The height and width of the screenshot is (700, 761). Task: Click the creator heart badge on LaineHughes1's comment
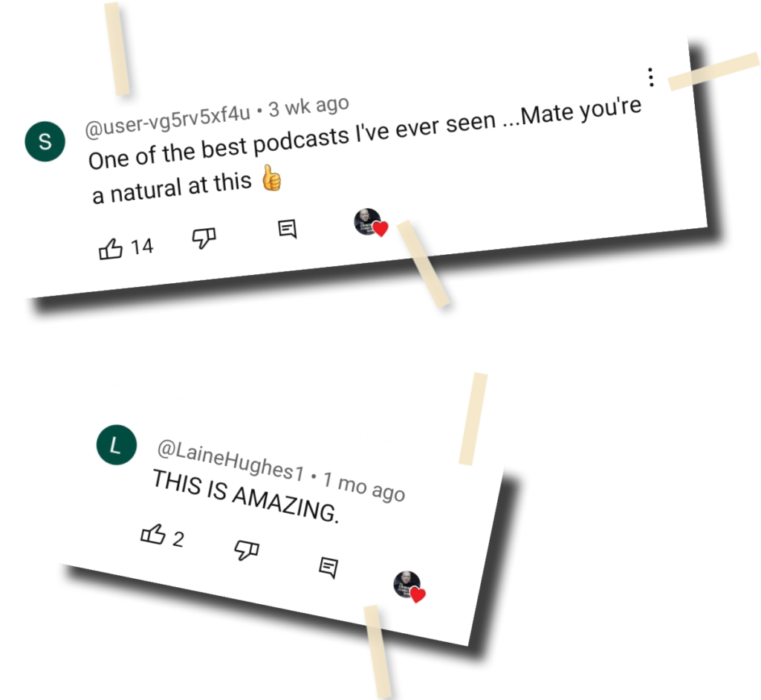(x=409, y=586)
